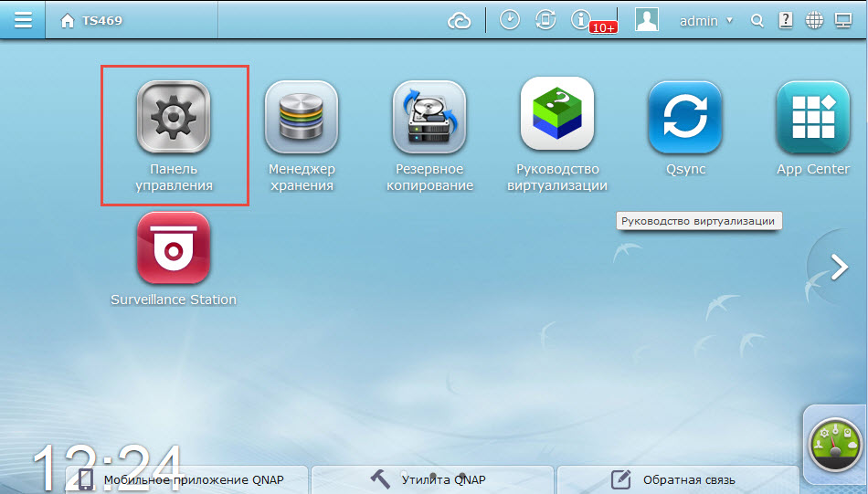Click Обратная связь link
This screenshot has width=868, height=494.
[678, 479]
